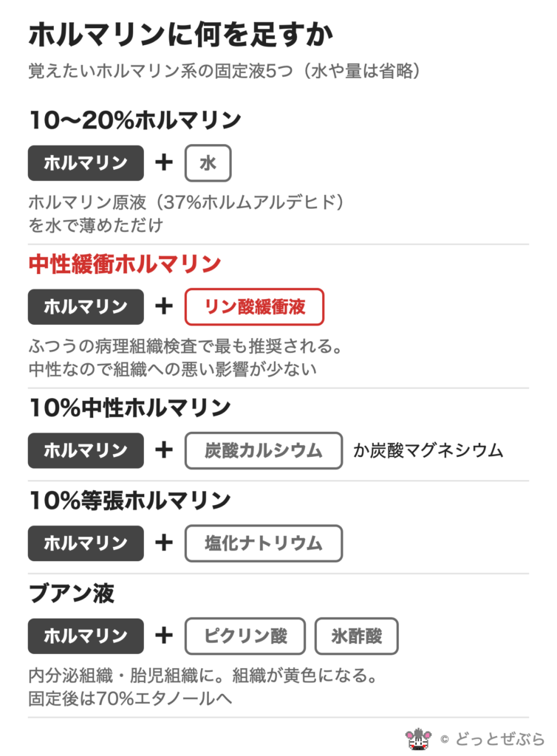Select the 水 outlined tag
Image resolution: width=557 pixels, height=756 pixels.
pos(208,163)
